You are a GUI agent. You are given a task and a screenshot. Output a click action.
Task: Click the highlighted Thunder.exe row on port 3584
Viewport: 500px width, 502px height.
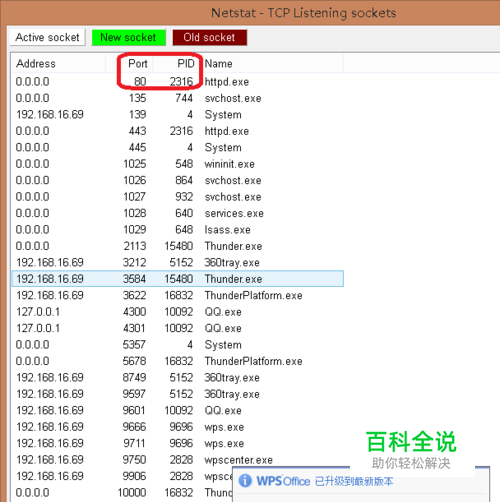point(178,279)
